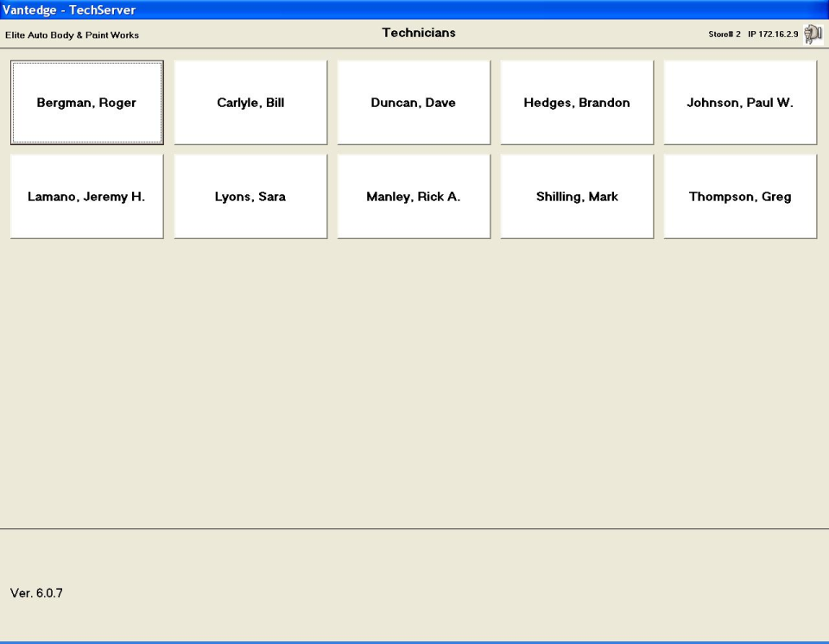The image size is (829, 644).
Task: Click the Technicians page title
Action: point(418,33)
